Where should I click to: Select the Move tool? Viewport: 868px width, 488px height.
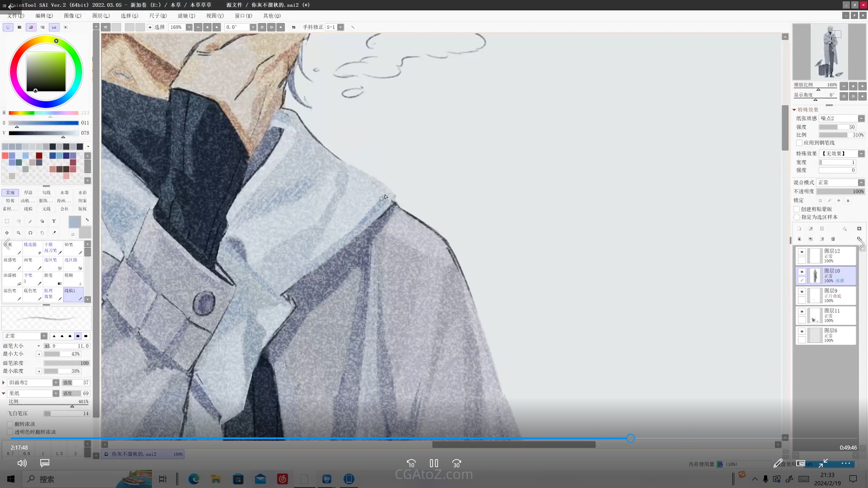[7, 233]
